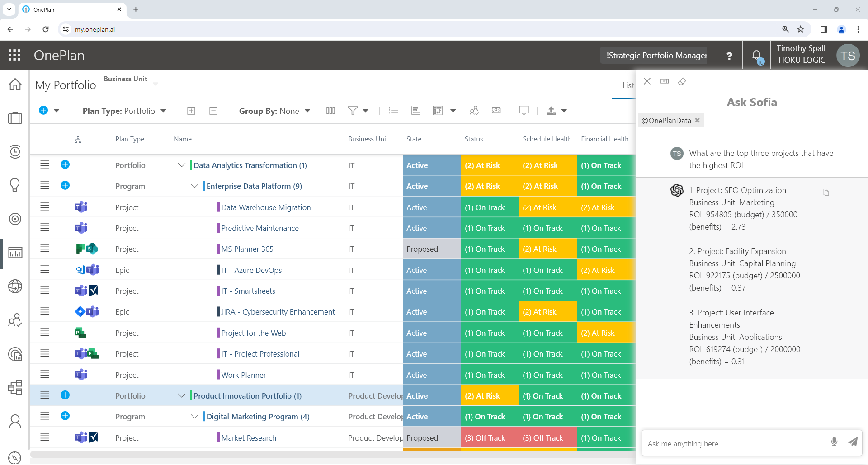Collapse Product Innovation Portfolio row
Viewport: 868px width, 465px height.
click(182, 396)
